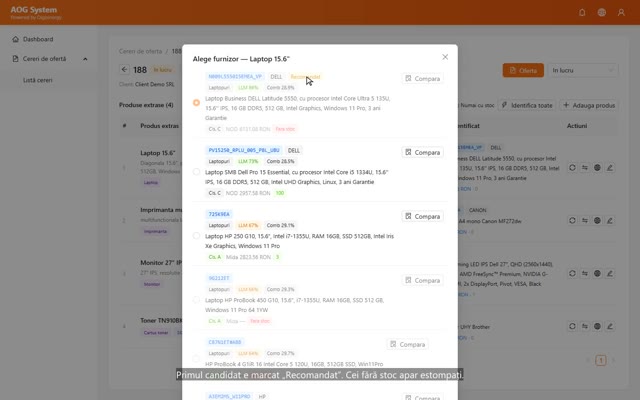Collapse the Cereri de ofertă sidebar chevron
The width and height of the screenshot is (640, 400).
pyautogui.click(x=85, y=59)
